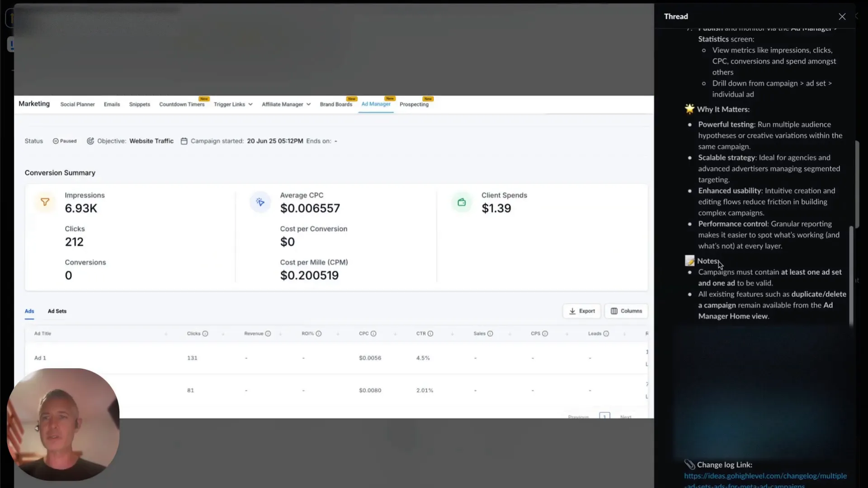Viewport: 868px width, 488px height.
Task: Open the Social Planner tab
Action: tap(77, 104)
